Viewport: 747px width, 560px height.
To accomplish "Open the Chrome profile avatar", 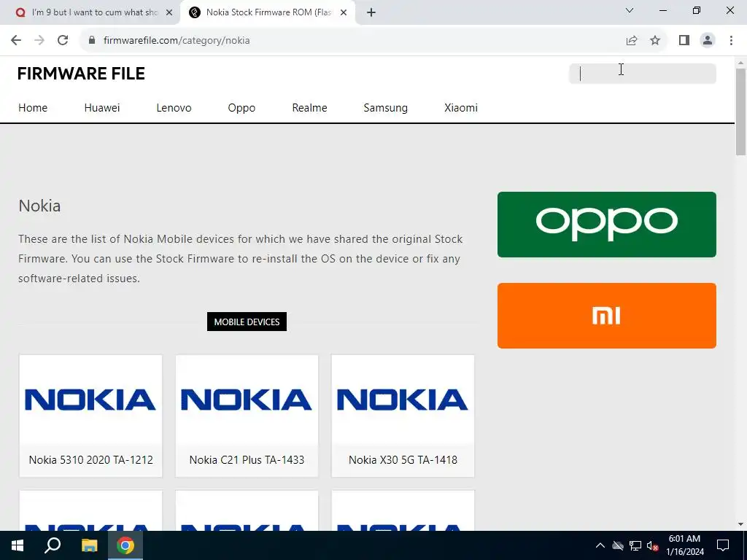I will [708, 41].
